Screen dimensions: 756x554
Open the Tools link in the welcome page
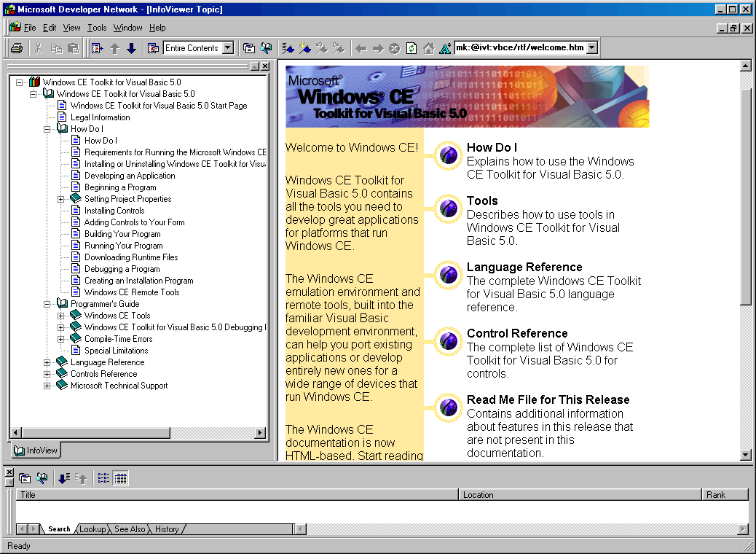point(482,200)
